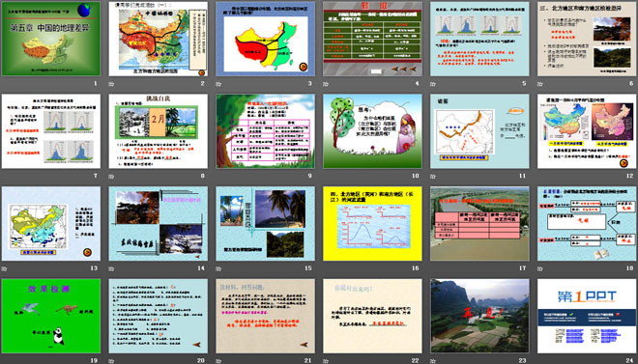Click the animation star beneath slide 18
The width and height of the screenshot is (638, 364).
point(540,268)
